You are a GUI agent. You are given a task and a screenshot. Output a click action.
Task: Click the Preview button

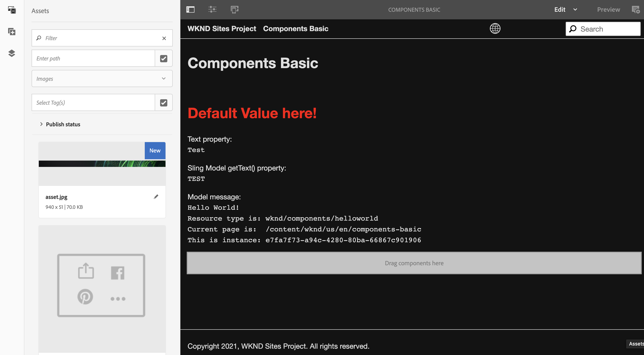point(609,9)
